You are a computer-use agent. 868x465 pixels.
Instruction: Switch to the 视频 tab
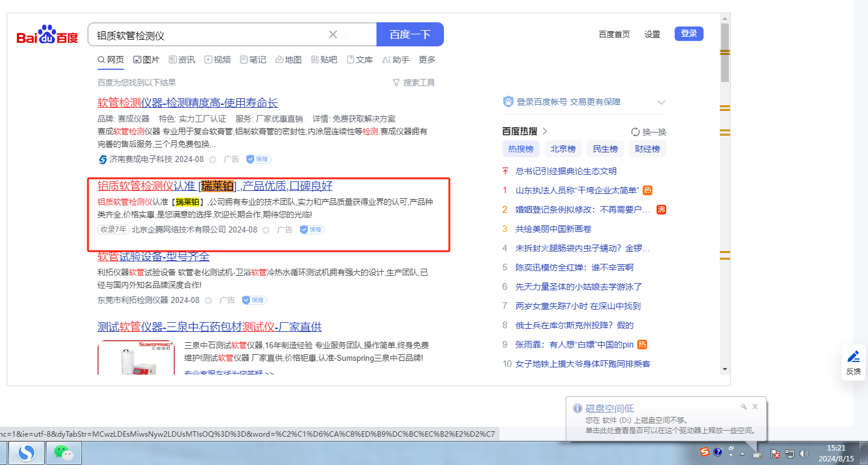click(x=217, y=60)
